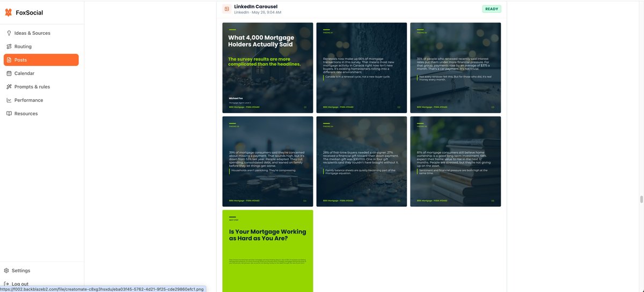This screenshot has height=292, width=644.
Task: Click the page vertical scrollbar thumb
Action: [x=641, y=199]
